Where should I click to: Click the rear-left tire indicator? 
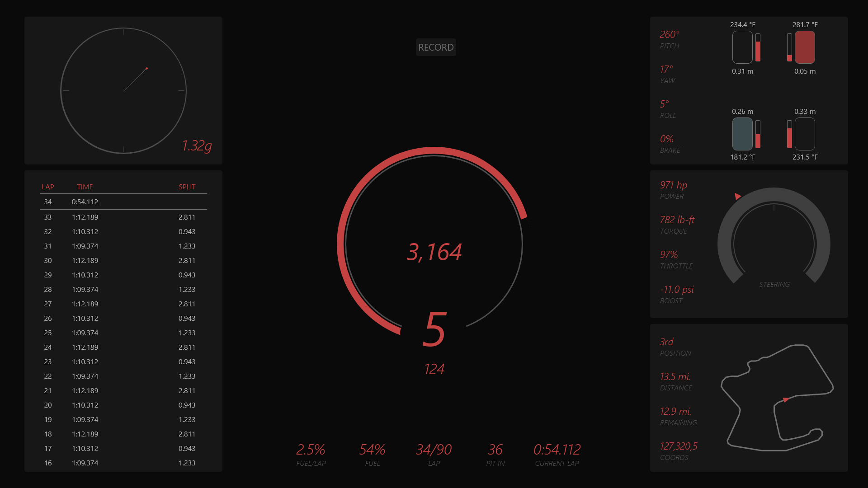point(742,134)
